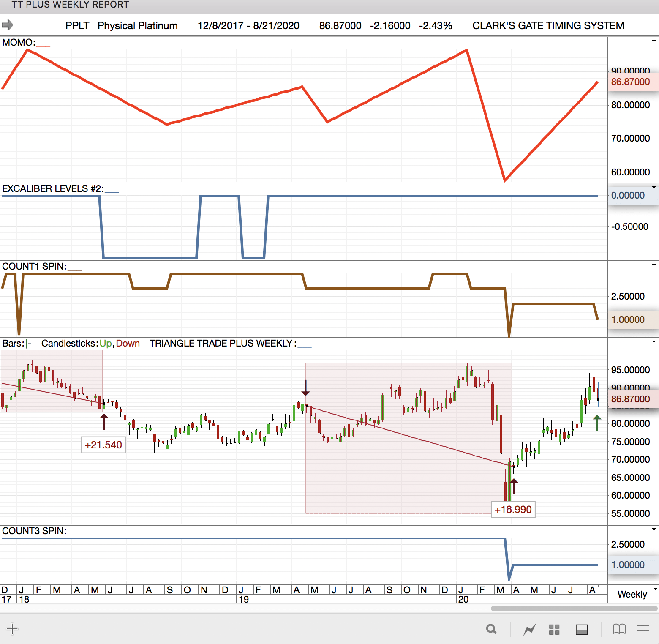This screenshot has height=644, width=659.
Task: Click the list lines icon
Action: coord(643,629)
